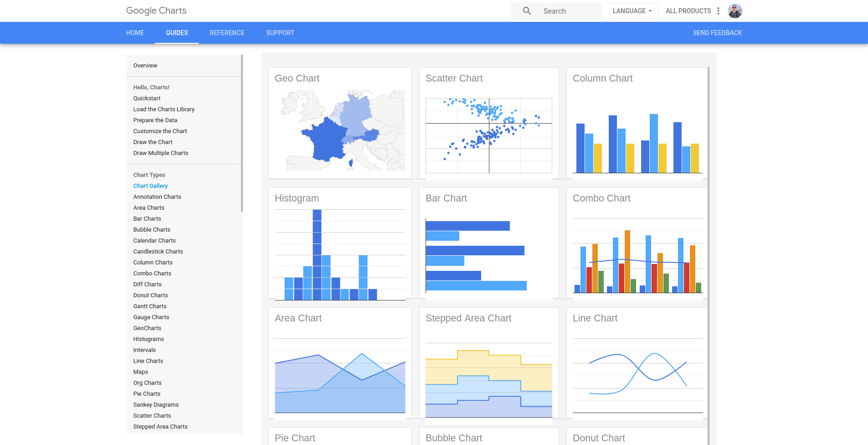Click the search magnifier icon
The height and width of the screenshot is (445, 868).
tap(527, 11)
